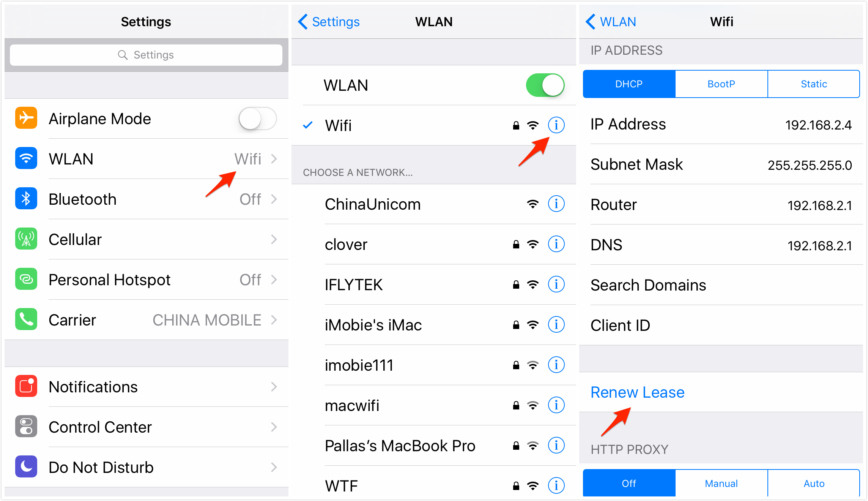The image size is (868, 501).
Task: Turn off the WLAN switch
Action: point(545,85)
